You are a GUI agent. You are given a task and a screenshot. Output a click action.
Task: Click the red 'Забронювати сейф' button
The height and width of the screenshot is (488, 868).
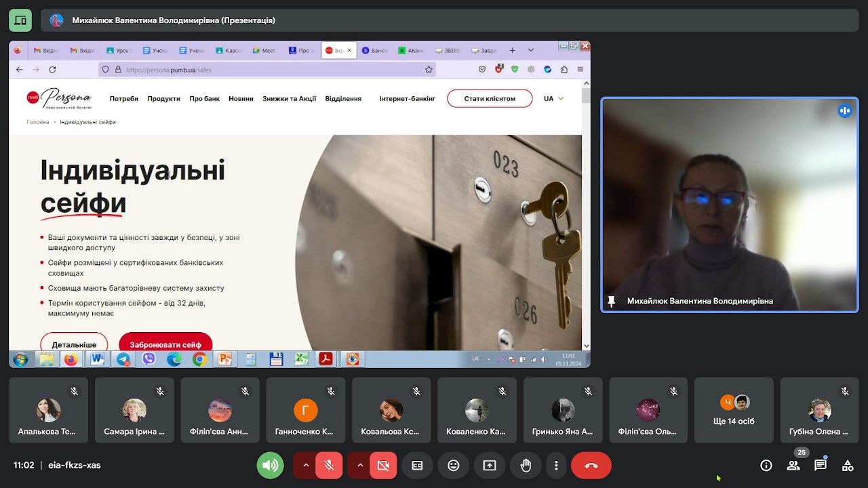(165, 343)
